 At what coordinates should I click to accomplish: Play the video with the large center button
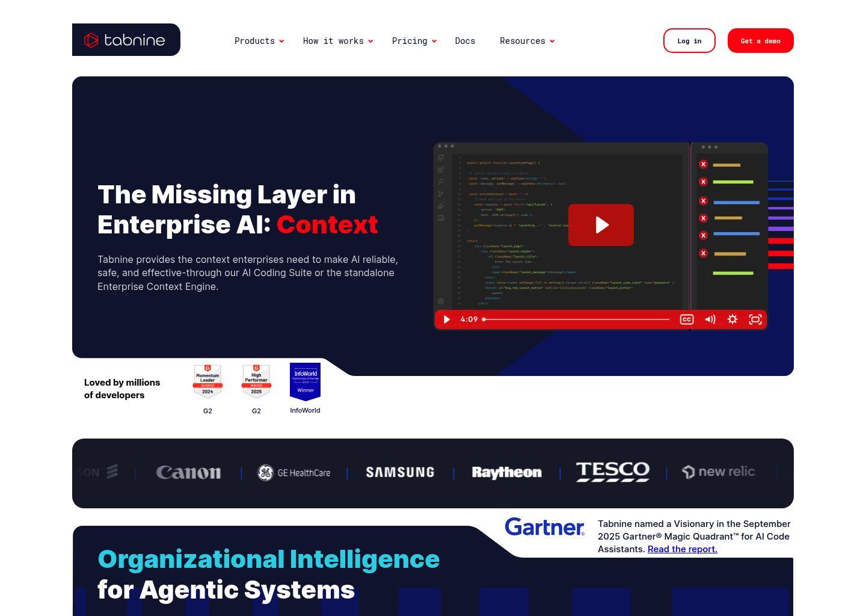[x=601, y=225]
